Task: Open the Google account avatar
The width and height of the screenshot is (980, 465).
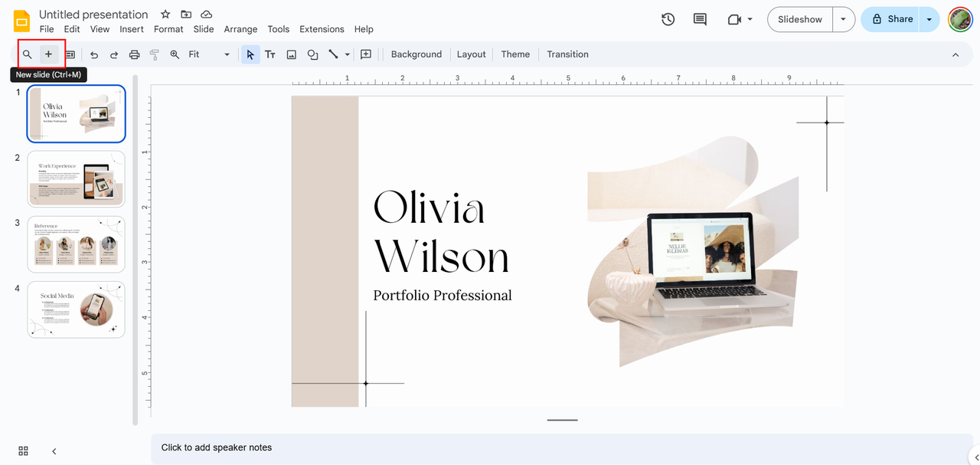Action: (x=960, y=19)
